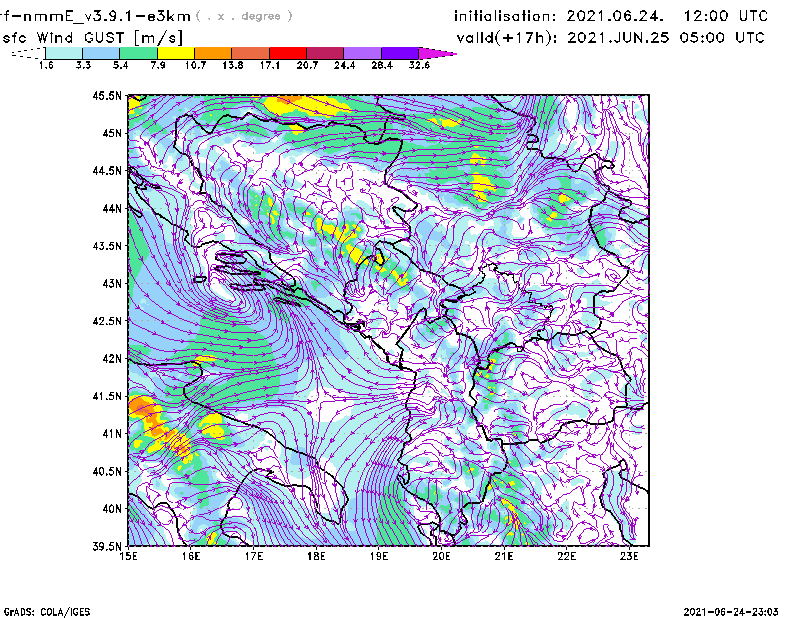Click the 16E longitude label

click(x=191, y=556)
